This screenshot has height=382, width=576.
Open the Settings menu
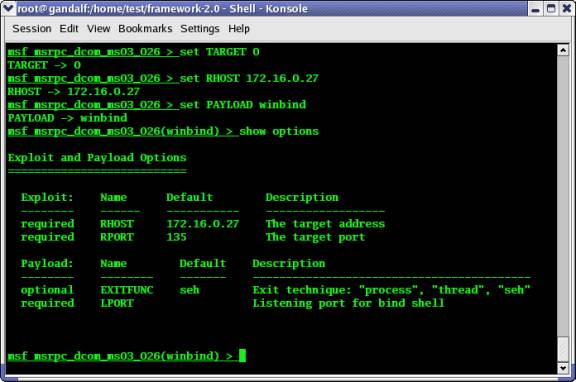(200, 29)
